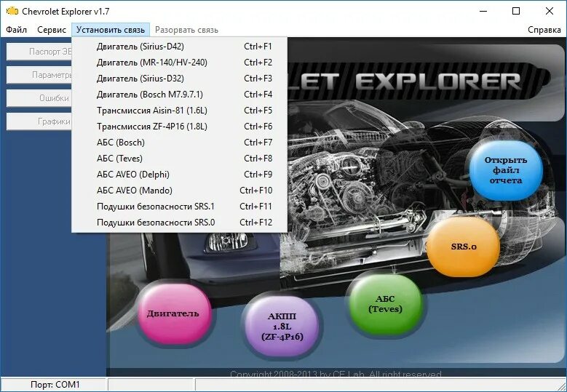Select Подушки безопасности SRS.0 entry
Screen dimensions: 567x392
point(179,223)
